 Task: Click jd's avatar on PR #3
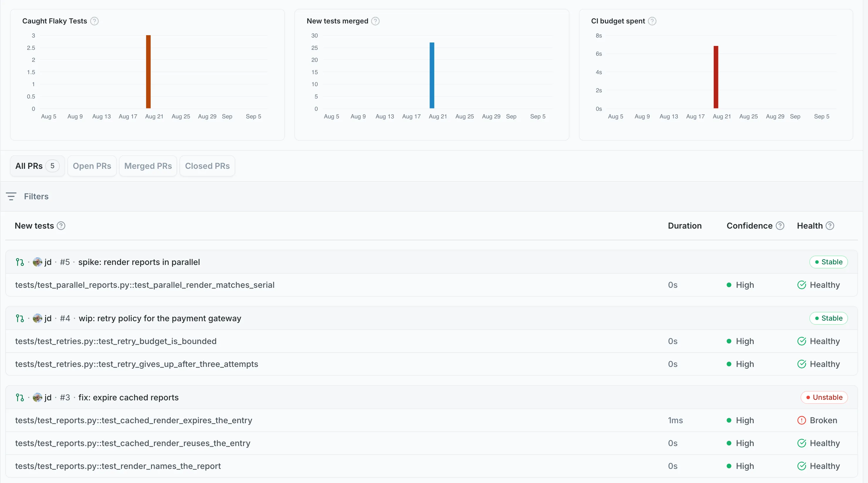coord(38,397)
